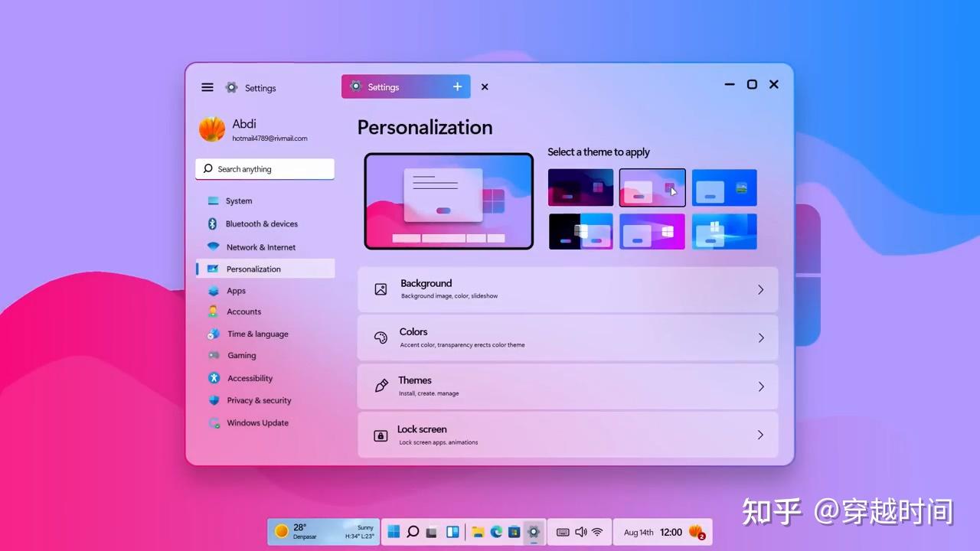This screenshot has height=551, width=980.
Task: Click the Network & Internet icon
Action: click(x=213, y=246)
